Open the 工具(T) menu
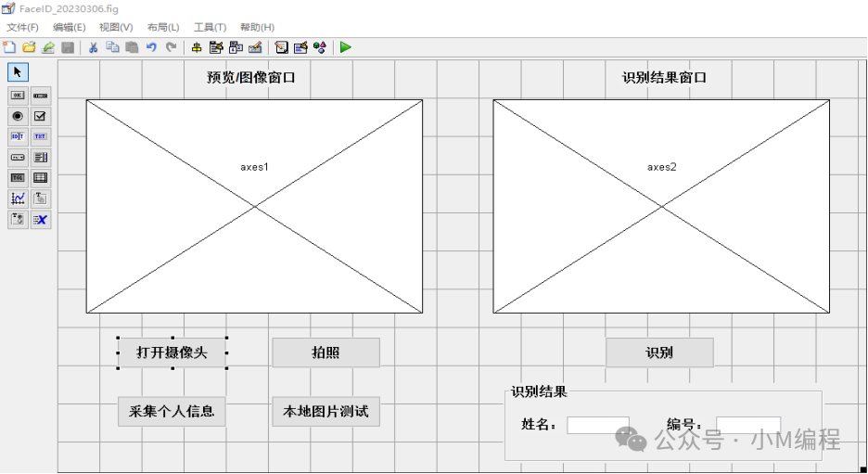Screen dimensions: 868x474 pyautogui.click(x=210, y=27)
